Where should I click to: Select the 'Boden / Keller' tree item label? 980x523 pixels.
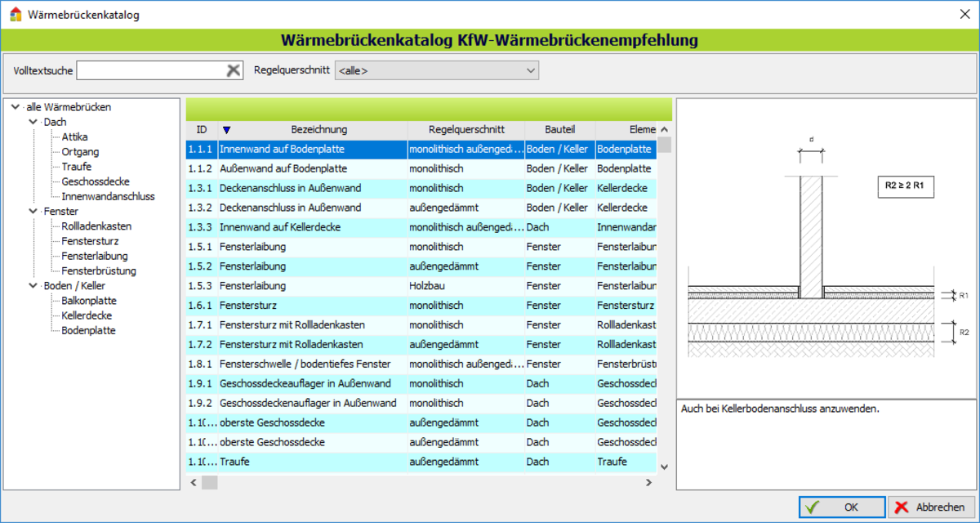[74, 286]
